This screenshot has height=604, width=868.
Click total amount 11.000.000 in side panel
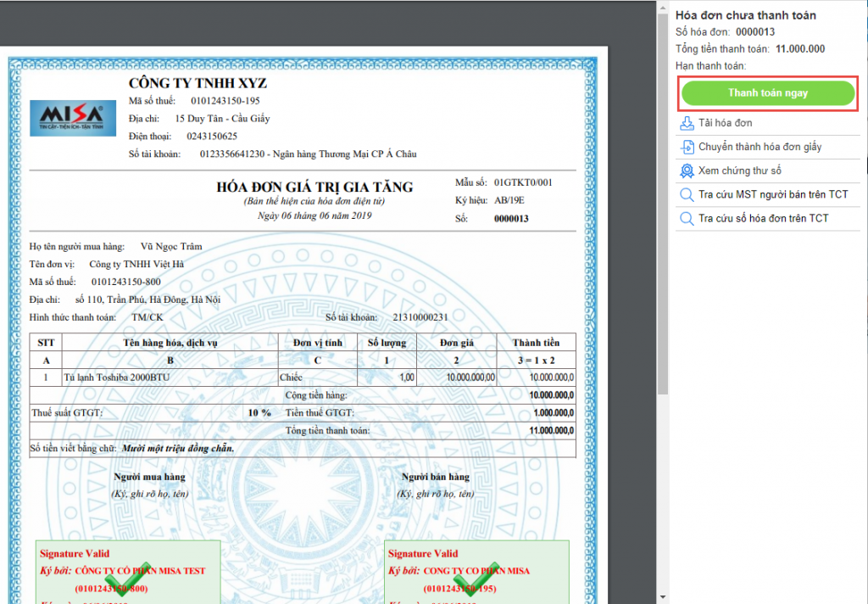[x=800, y=48]
